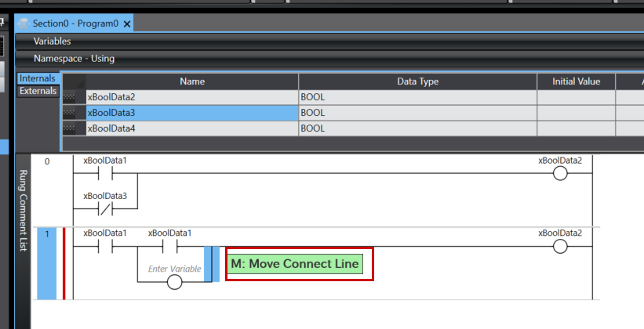Collapse the Variables panel header
Screen dimensions: 644x329
[52, 41]
